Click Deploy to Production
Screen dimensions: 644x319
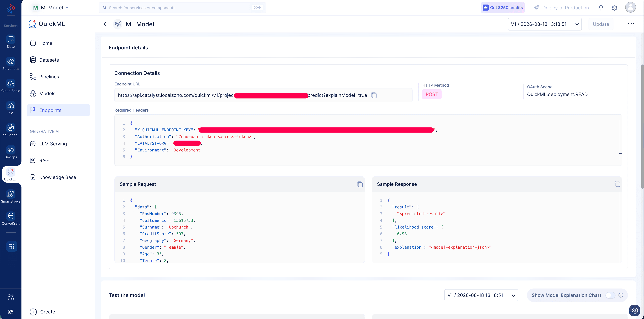(561, 8)
